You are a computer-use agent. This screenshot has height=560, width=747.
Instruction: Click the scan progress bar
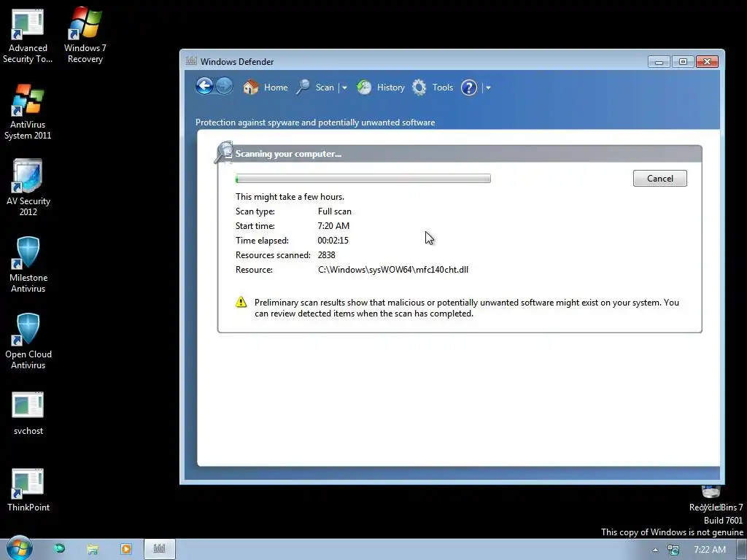click(x=363, y=179)
